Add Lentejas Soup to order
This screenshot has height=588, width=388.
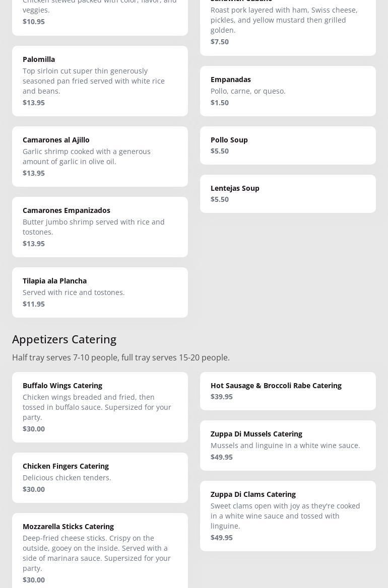288,193
